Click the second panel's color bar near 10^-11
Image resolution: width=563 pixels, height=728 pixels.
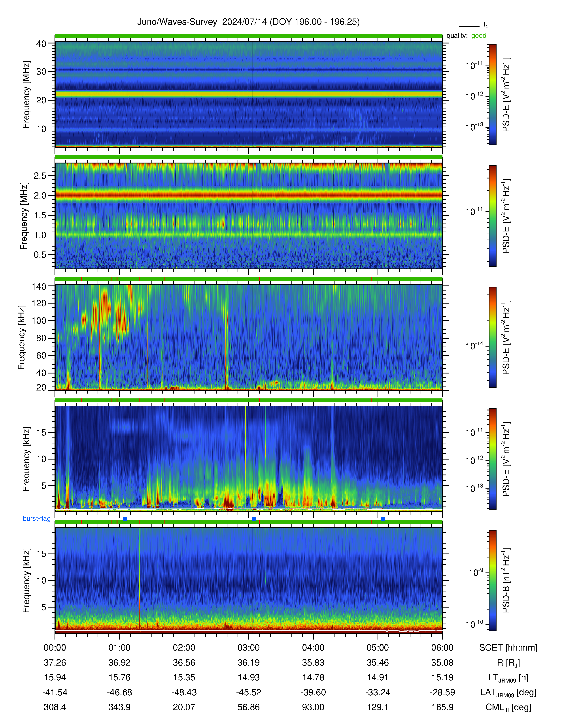[x=492, y=216]
